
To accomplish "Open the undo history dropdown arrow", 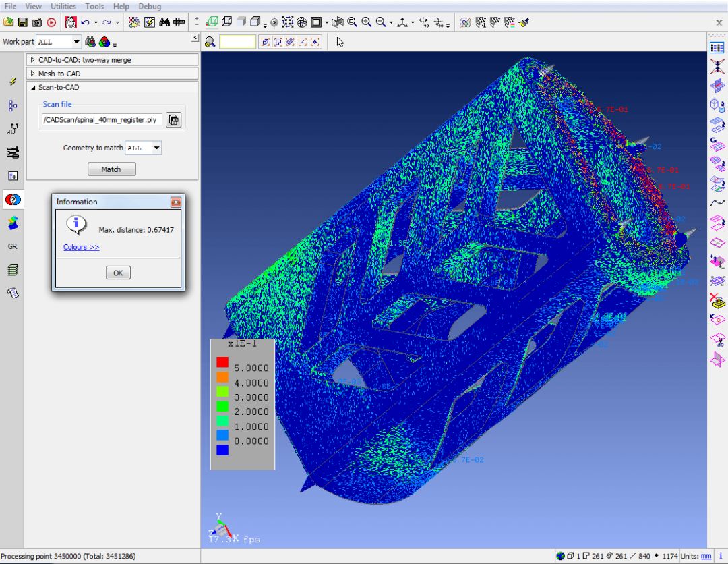I will [x=96, y=22].
